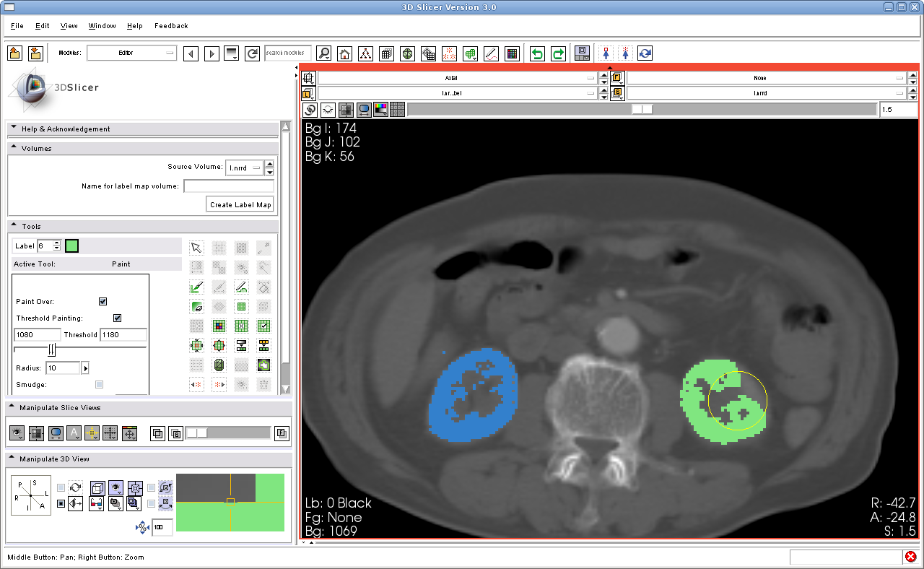This screenshot has height=569, width=924.
Task: Click the magnifier search modules icon
Action: click(x=324, y=53)
